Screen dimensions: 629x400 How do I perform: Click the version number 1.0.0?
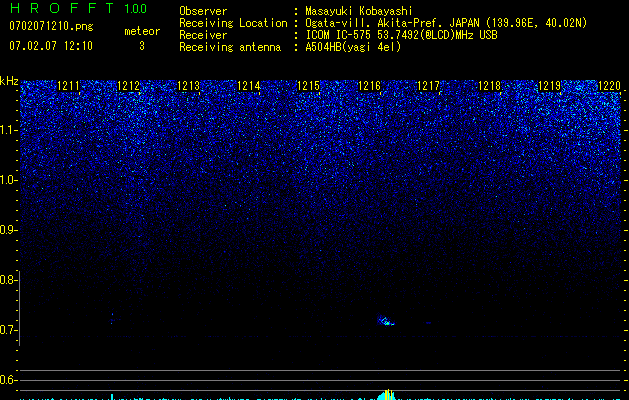(136, 9)
